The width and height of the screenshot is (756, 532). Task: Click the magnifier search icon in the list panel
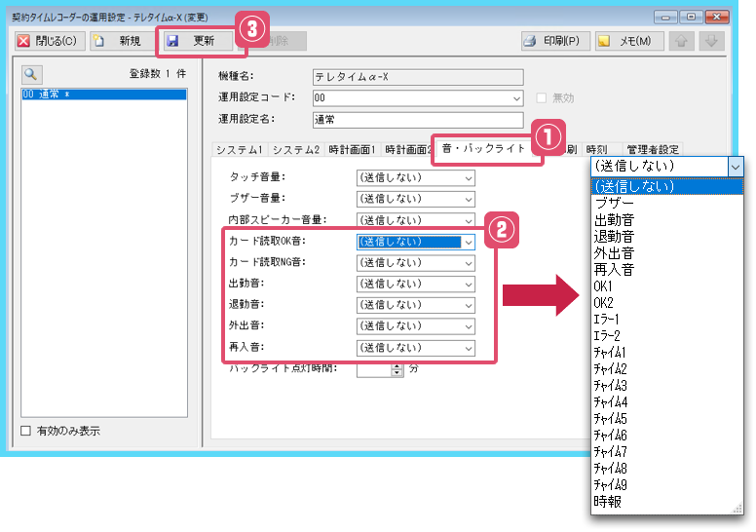[x=30, y=74]
